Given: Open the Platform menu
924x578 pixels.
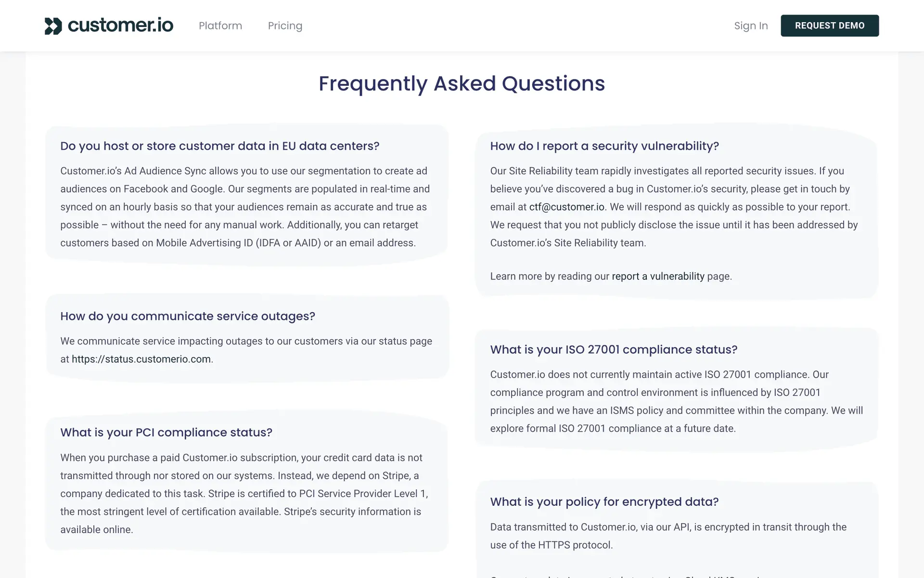Looking at the screenshot, I should [x=220, y=26].
